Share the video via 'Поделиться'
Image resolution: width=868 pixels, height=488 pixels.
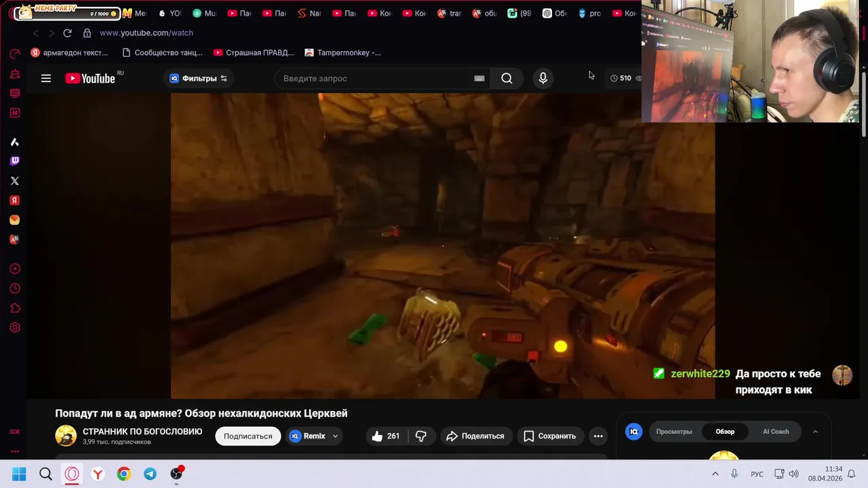[x=475, y=436]
